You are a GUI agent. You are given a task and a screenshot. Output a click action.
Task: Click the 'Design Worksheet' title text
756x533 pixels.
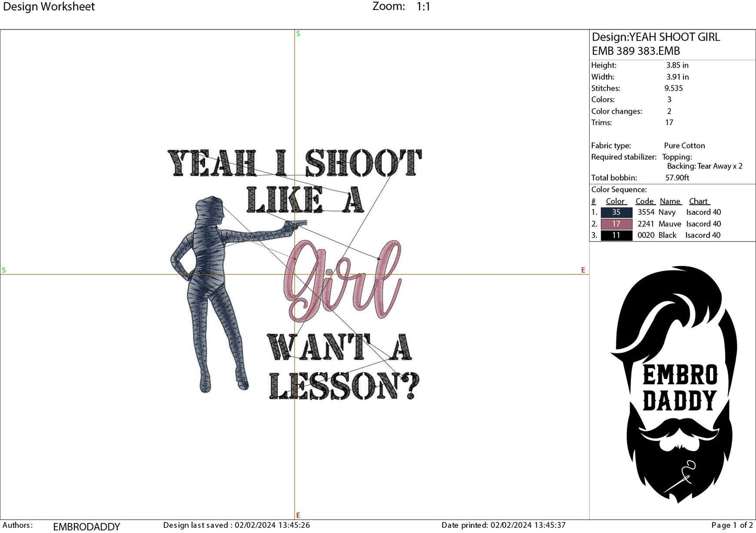[x=49, y=7]
